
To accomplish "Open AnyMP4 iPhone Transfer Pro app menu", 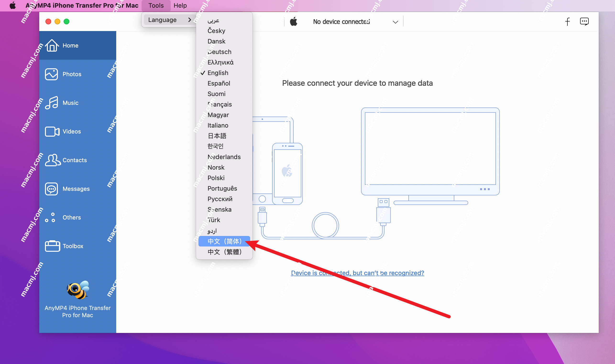I will click(x=82, y=5).
